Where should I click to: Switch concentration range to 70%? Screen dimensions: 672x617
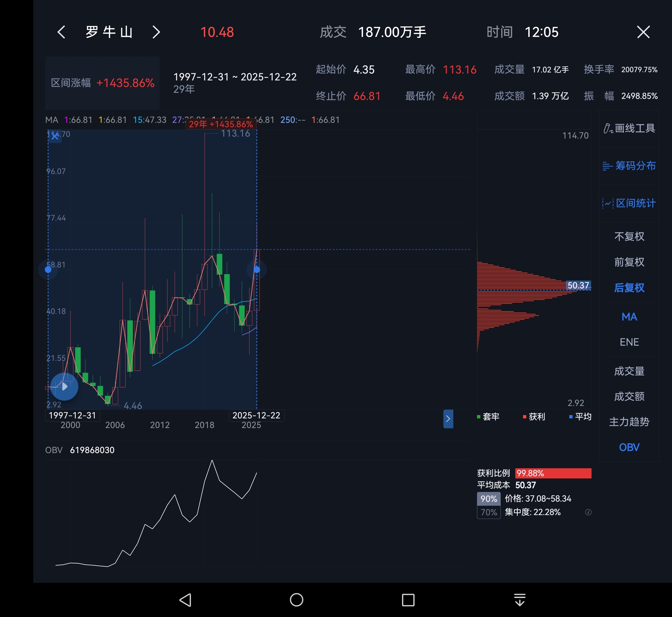(488, 512)
